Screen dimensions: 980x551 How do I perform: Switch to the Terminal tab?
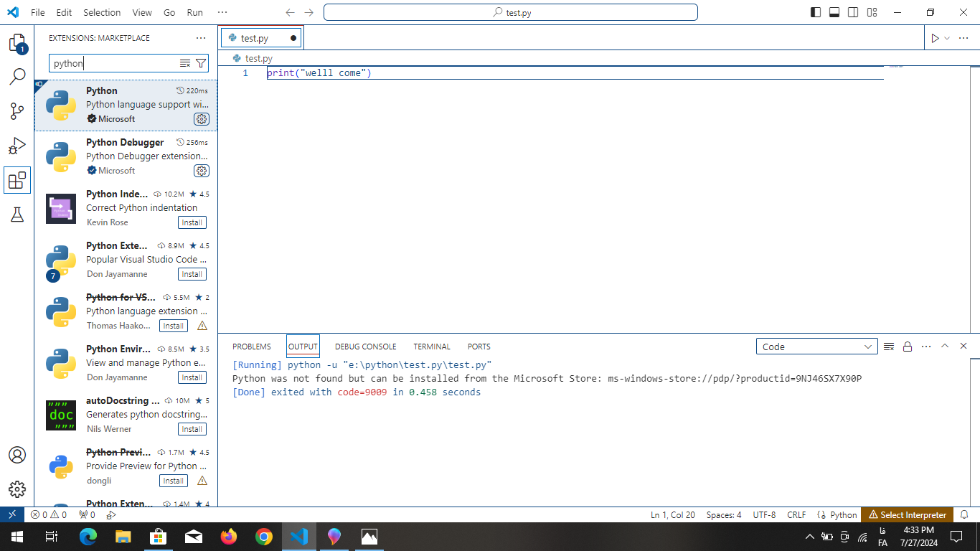coord(432,347)
